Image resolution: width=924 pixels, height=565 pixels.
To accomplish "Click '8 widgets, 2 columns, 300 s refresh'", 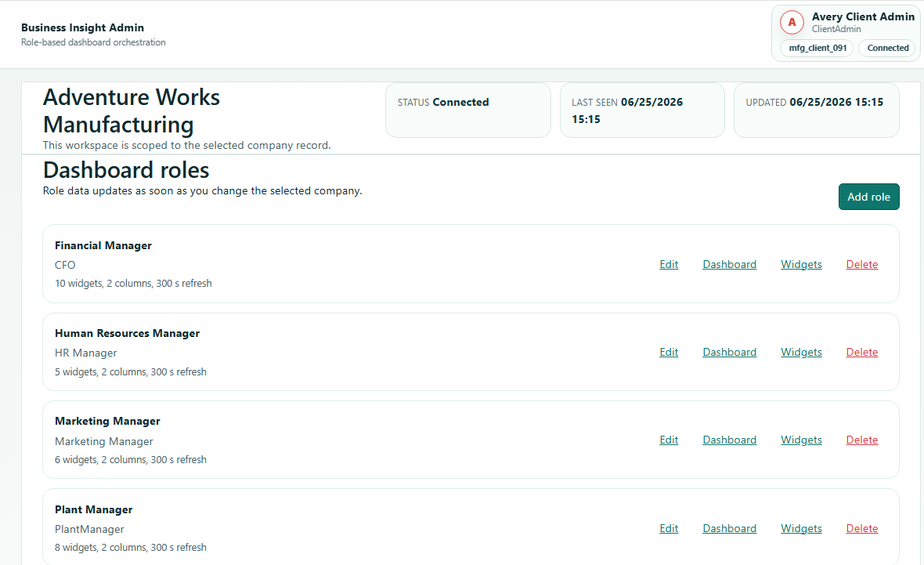I will pos(131,547).
